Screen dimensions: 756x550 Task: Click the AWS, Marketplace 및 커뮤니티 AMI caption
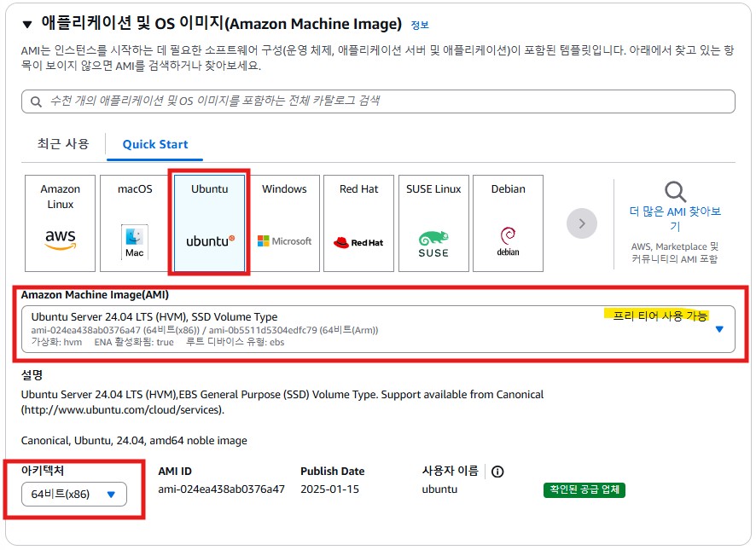coord(675,253)
